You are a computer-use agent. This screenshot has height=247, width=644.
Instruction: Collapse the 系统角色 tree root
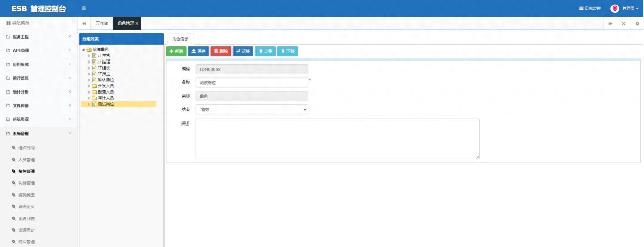click(x=83, y=49)
